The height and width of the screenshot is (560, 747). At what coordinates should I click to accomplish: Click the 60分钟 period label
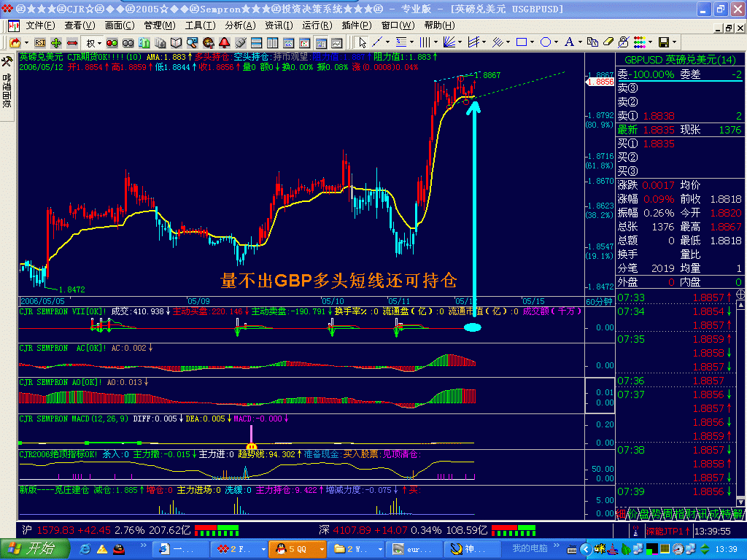600,301
